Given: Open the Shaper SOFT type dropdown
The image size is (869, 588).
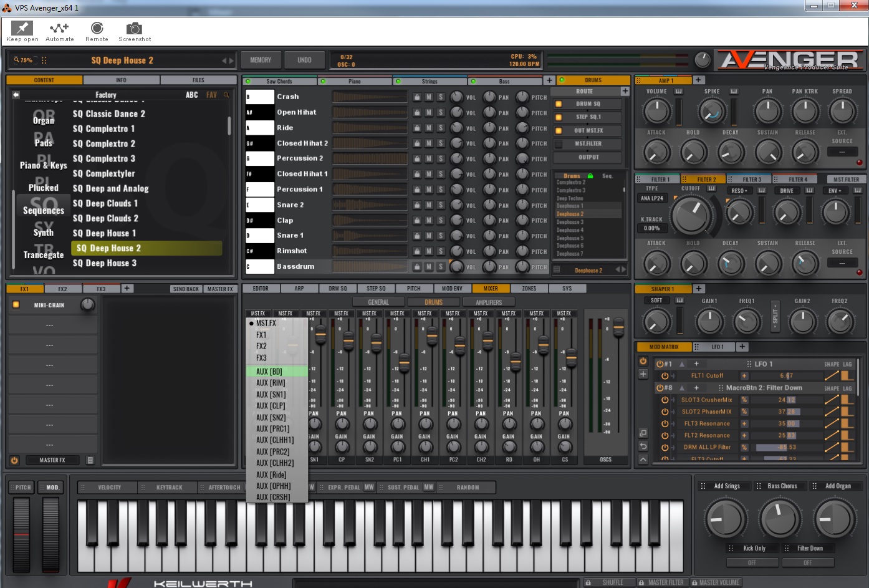Looking at the screenshot, I should [x=656, y=301].
